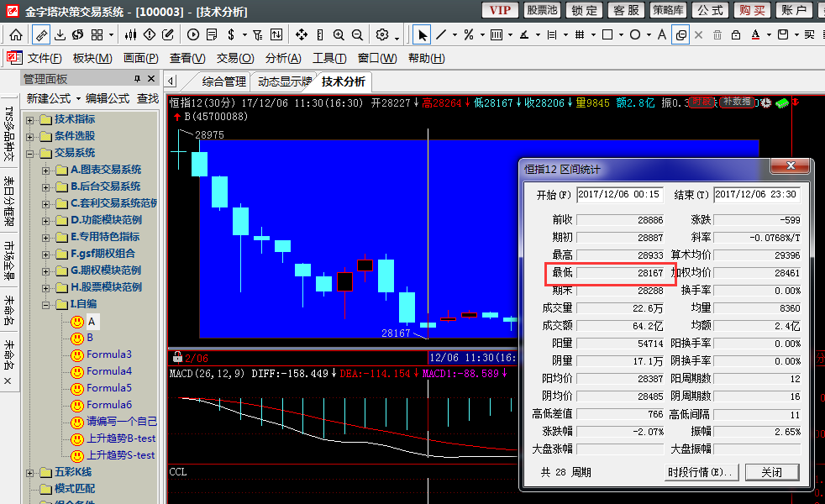Collapse the 交易系统 tree folder

tap(31, 153)
